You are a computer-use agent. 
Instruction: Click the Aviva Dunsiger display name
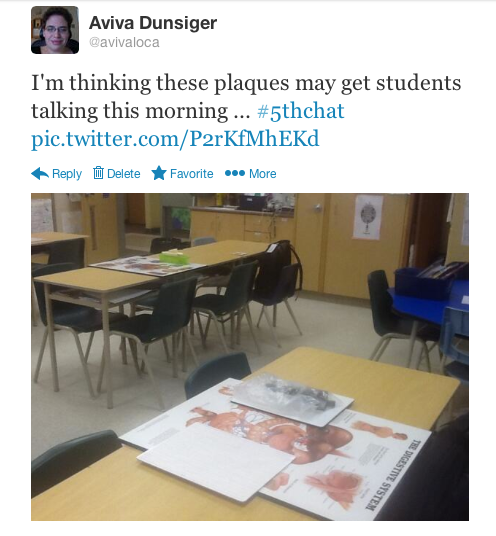[153, 23]
